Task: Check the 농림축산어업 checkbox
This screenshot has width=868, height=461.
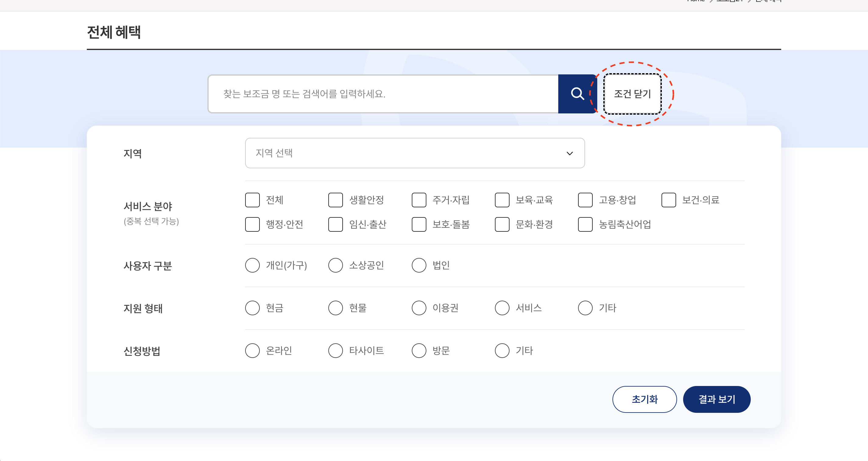Action: click(585, 224)
